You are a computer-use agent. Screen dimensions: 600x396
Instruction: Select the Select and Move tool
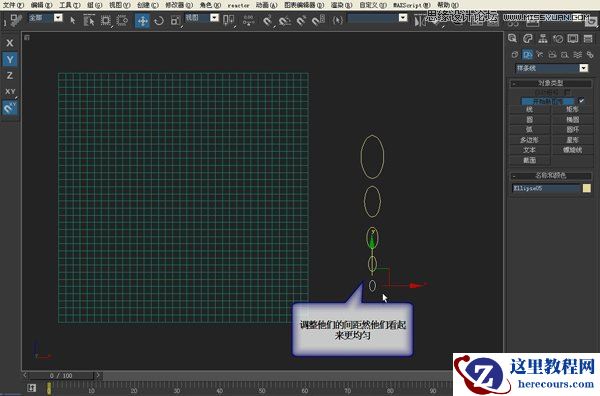click(142, 20)
